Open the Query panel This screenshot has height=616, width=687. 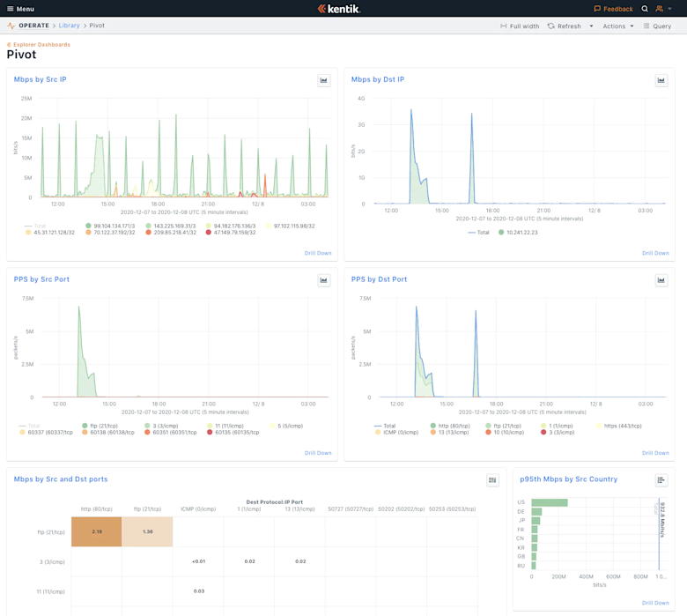657,26
